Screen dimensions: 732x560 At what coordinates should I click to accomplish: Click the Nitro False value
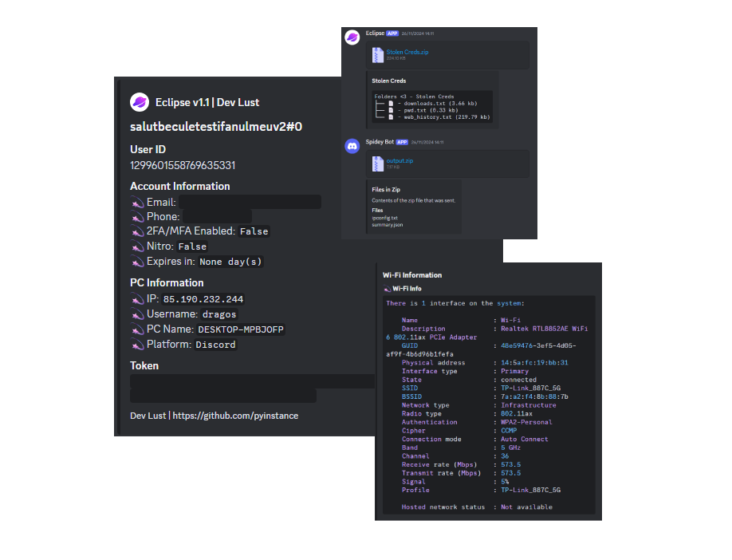coord(192,246)
